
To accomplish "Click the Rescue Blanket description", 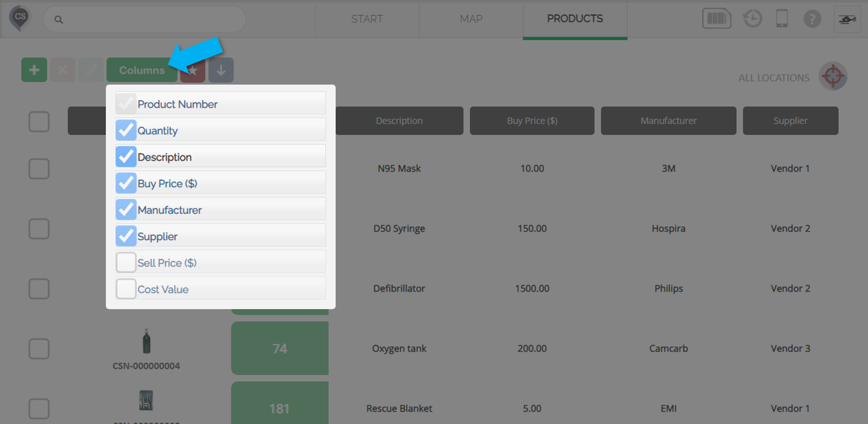I will point(399,408).
